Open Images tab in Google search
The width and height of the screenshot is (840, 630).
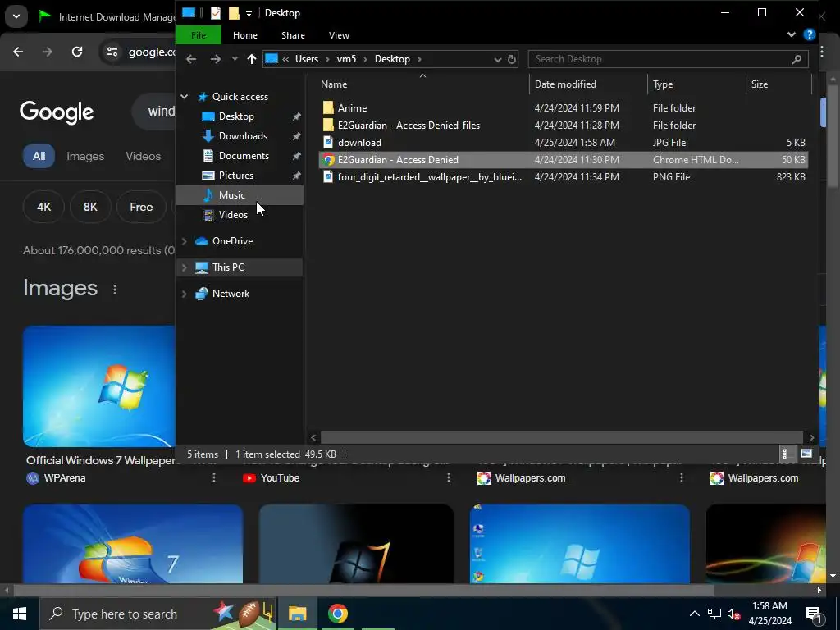click(85, 156)
